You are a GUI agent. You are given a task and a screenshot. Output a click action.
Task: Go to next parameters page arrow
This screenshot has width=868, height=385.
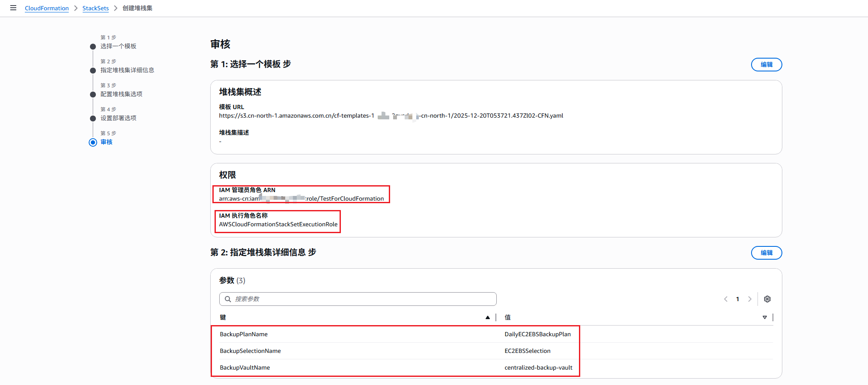point(749,299)
